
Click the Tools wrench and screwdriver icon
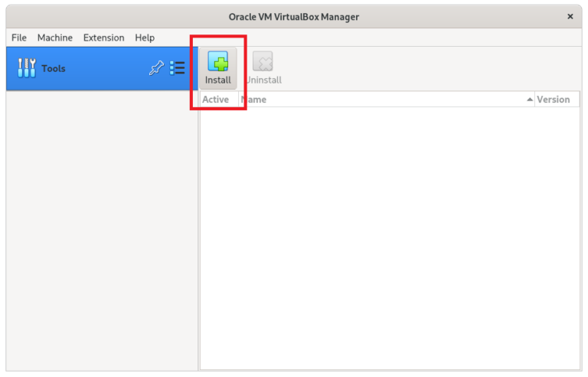click(26, 68)
